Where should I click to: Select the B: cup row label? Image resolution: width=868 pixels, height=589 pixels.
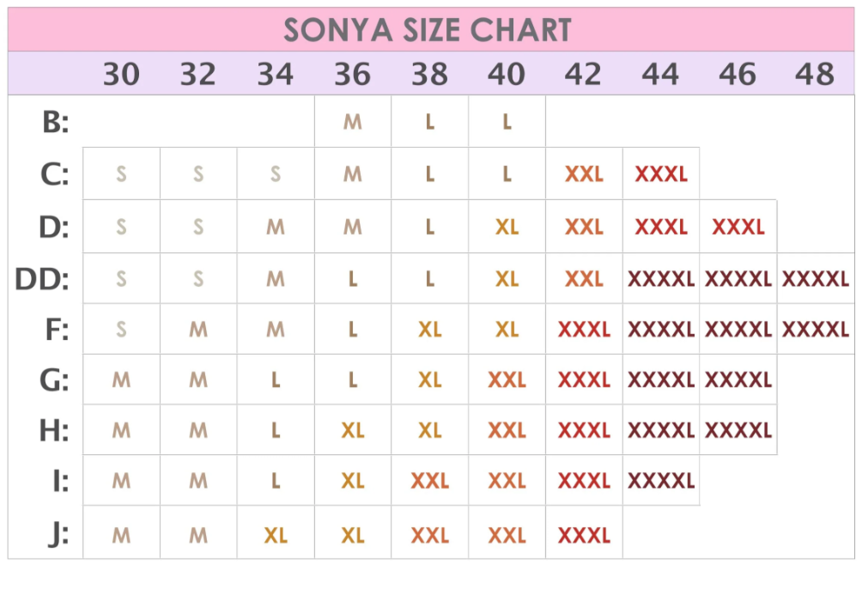(x=55, y=122)
